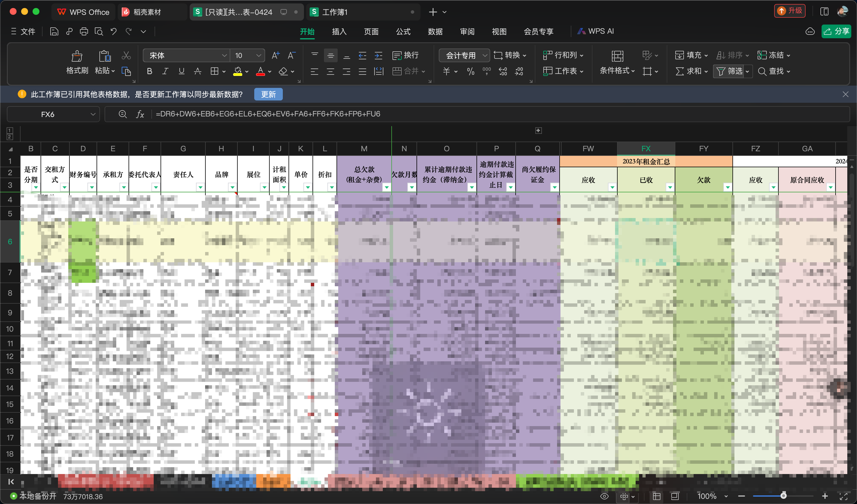Toggle wrap text (换行) option

point(405,55)
